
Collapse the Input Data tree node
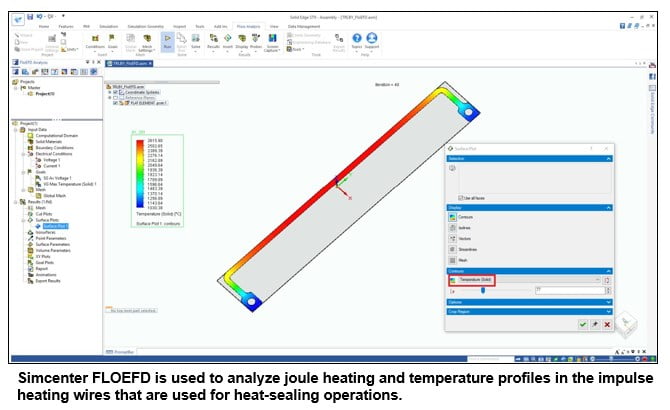[x=16, y=129]
